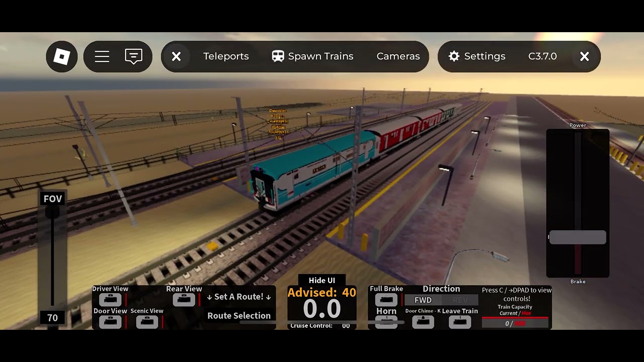Switch to Door View camera icon

(110, 322)
